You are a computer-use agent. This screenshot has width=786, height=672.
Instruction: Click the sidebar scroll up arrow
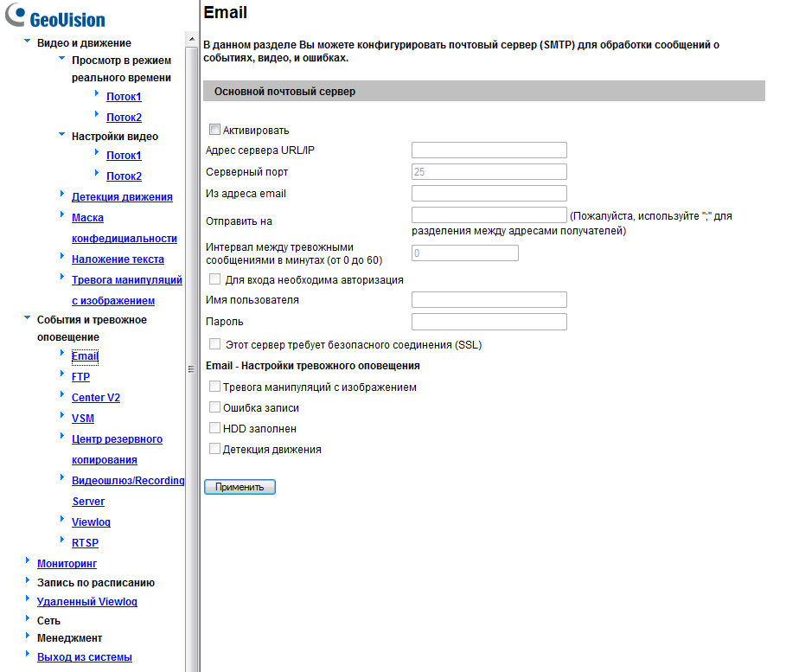click(x=191, y=39)
